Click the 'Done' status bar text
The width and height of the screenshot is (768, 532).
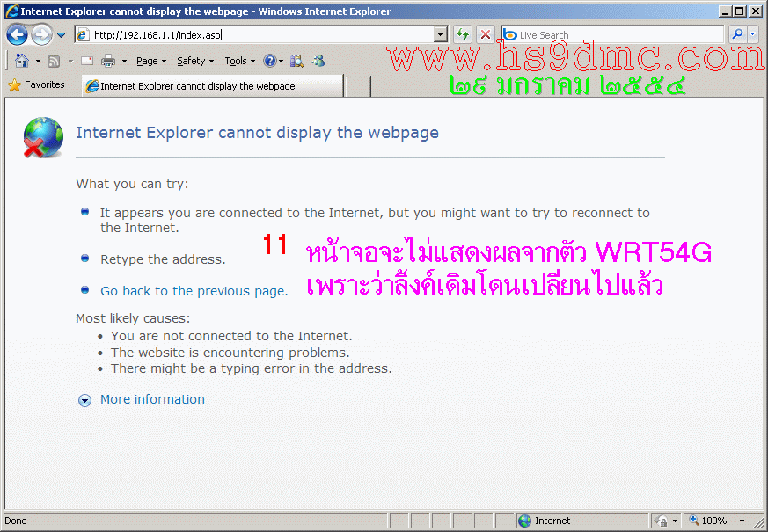[x=16, y=521]
